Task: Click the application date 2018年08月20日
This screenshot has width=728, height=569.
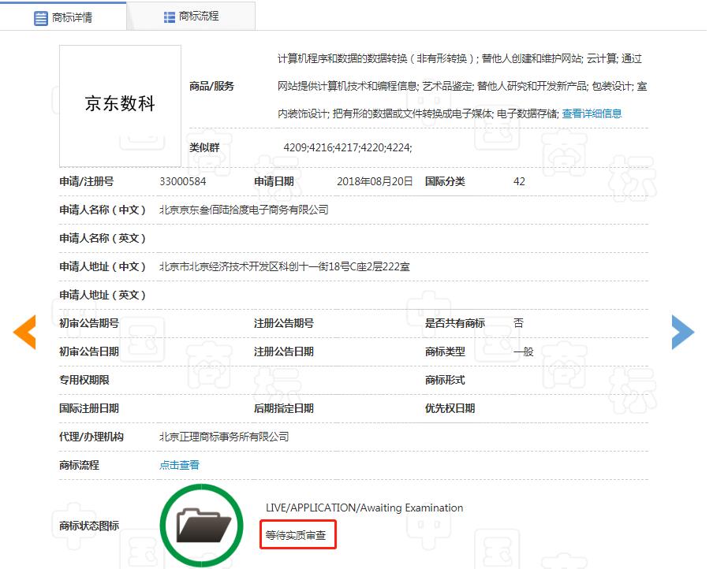Action: coord(375,181)
